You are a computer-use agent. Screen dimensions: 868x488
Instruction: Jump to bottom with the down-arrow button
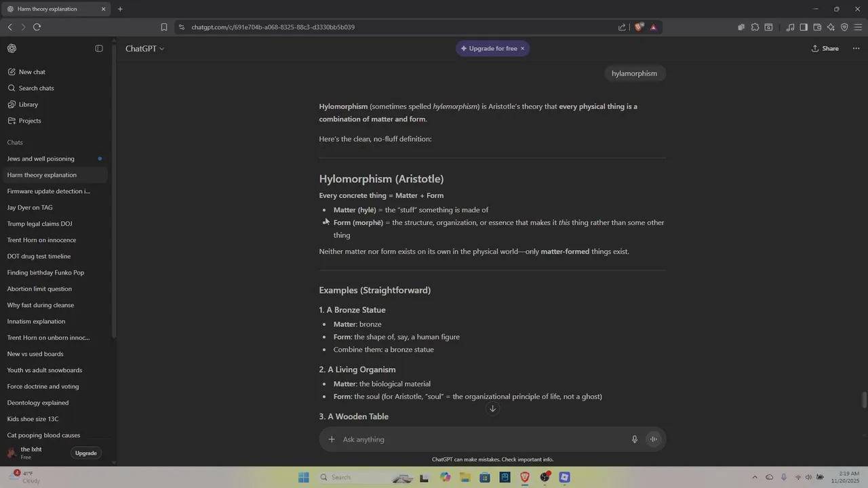[493, 408]
